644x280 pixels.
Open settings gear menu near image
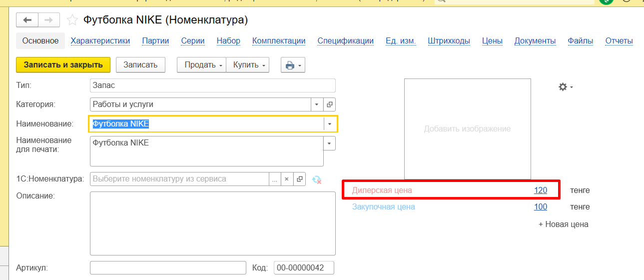coord(565,87)
